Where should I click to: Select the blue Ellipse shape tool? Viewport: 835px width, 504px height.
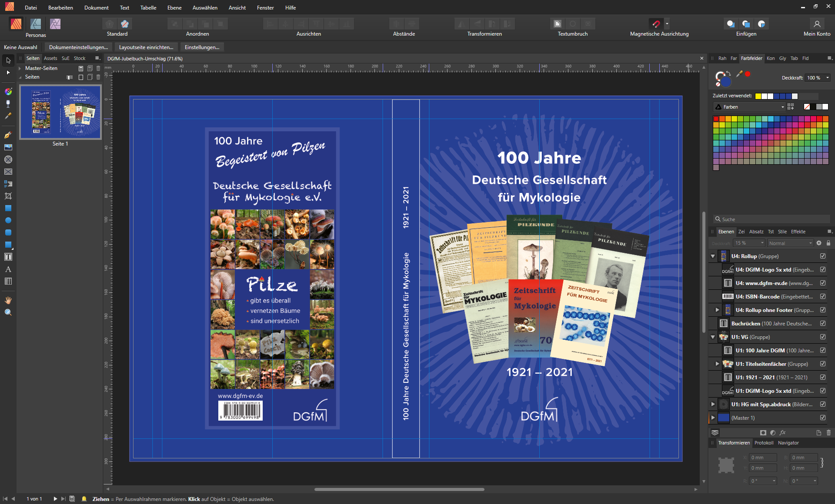coord(8,220)
